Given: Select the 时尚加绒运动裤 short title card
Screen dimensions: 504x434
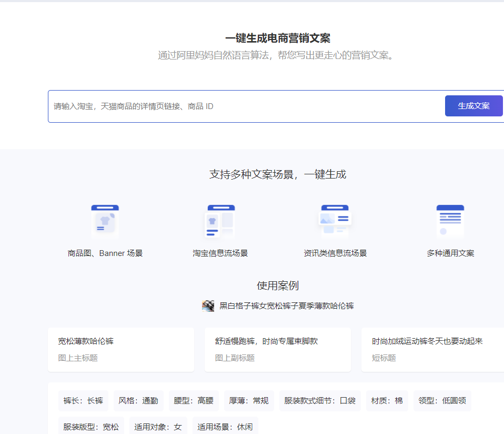Looking at the screenshot, I should (x=432, y=349).
